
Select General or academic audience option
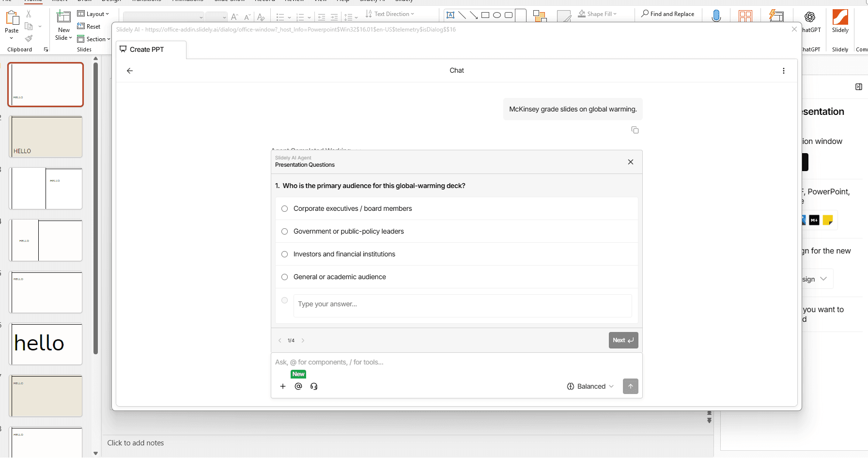click(x=456, y=277)
